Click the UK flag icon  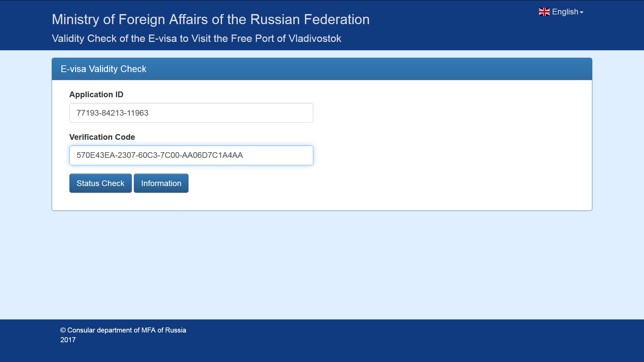[544, 12]
